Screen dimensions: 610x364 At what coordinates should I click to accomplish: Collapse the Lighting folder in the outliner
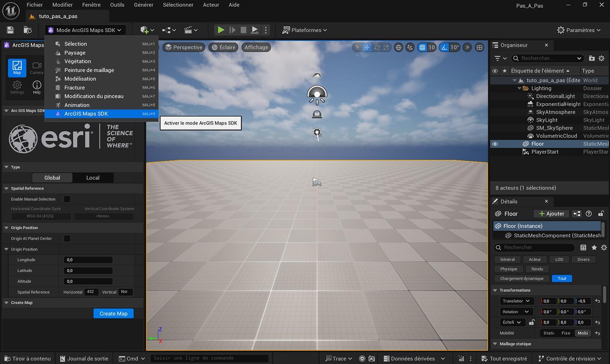519,88
